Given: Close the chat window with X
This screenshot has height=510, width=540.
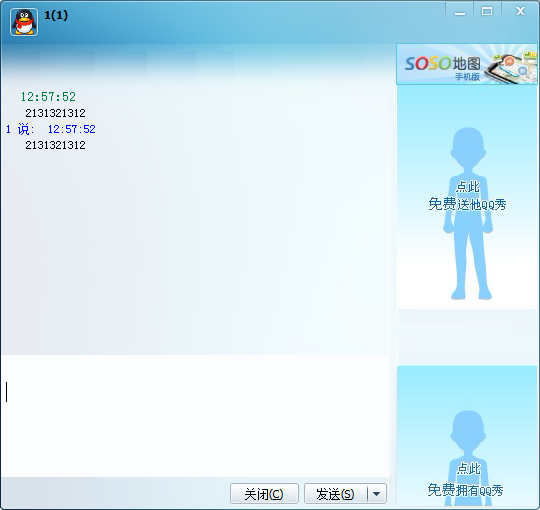Looking at the screenshot, I should [x=520, y=11].
